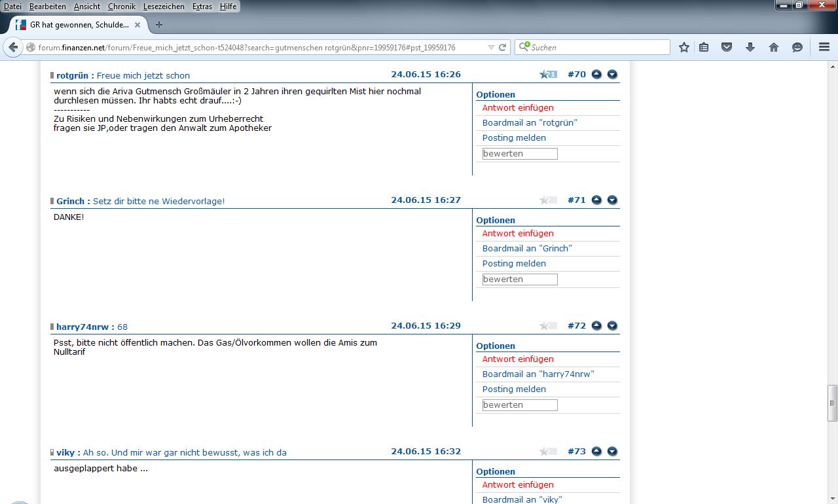Open the Hilfe menu

228,7
